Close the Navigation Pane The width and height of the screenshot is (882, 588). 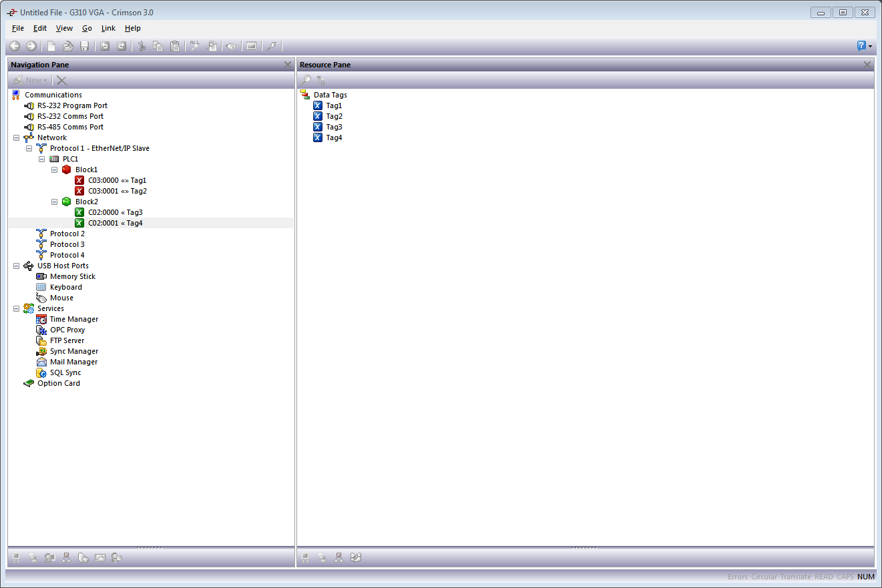click(288, 65)
